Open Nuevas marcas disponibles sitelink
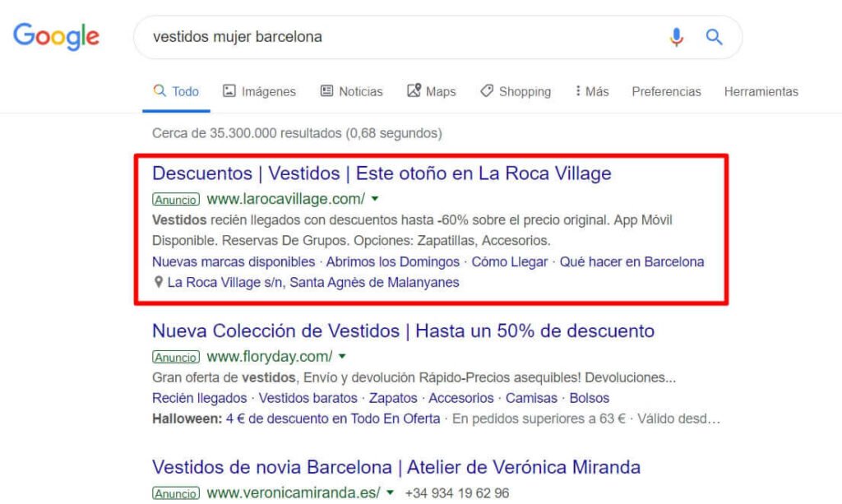Viewport: 842px width, 504px height. (234, 262)
